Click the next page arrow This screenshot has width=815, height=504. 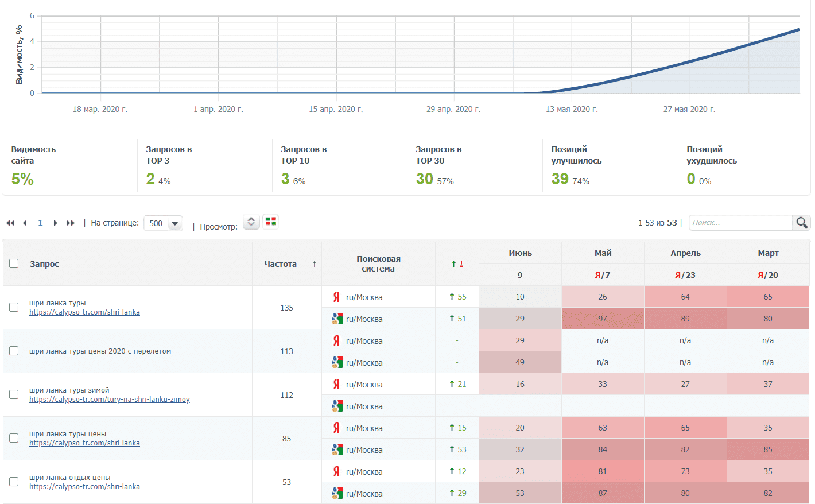(55, 223)
